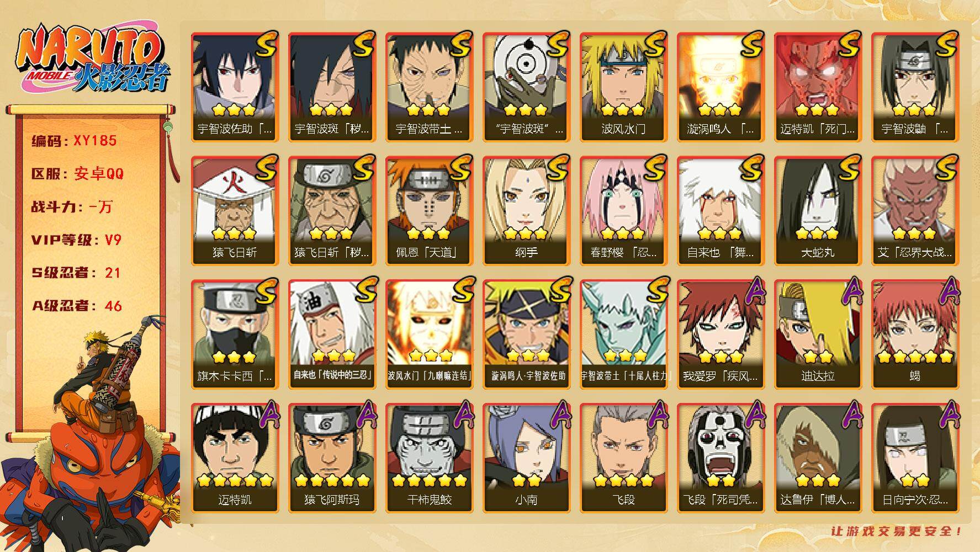Image resolution: width=980 pixels, height=552 pixels.
Task: Choose the 猿飞阿斯玛 ninja card
Action: click(332, 458)
